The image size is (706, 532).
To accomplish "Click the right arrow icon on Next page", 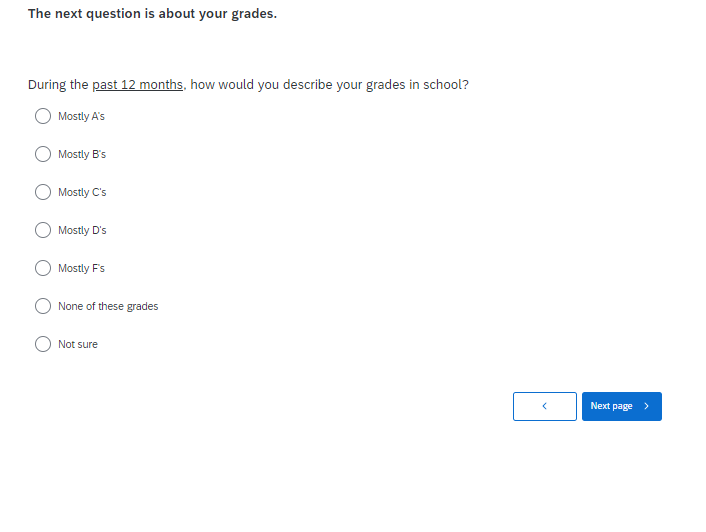I will [x=647, y=406].
